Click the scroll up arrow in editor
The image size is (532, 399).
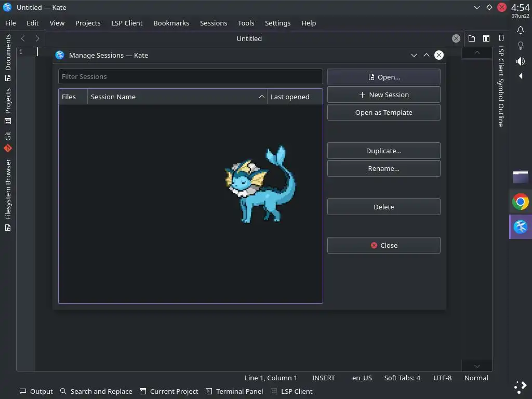[x=477, y=52]
